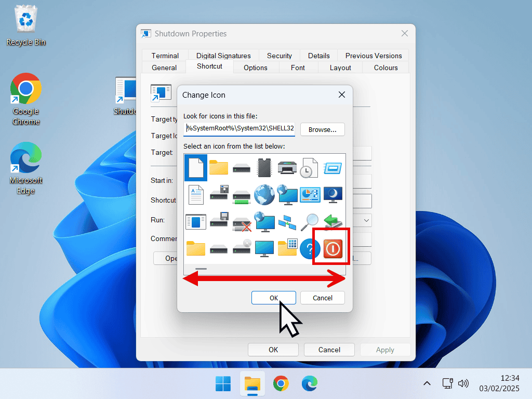The width and height of the screenshot is (532, 399).
Task: Click Browse... to find an icon file
Action: click(x=322, y=129)
